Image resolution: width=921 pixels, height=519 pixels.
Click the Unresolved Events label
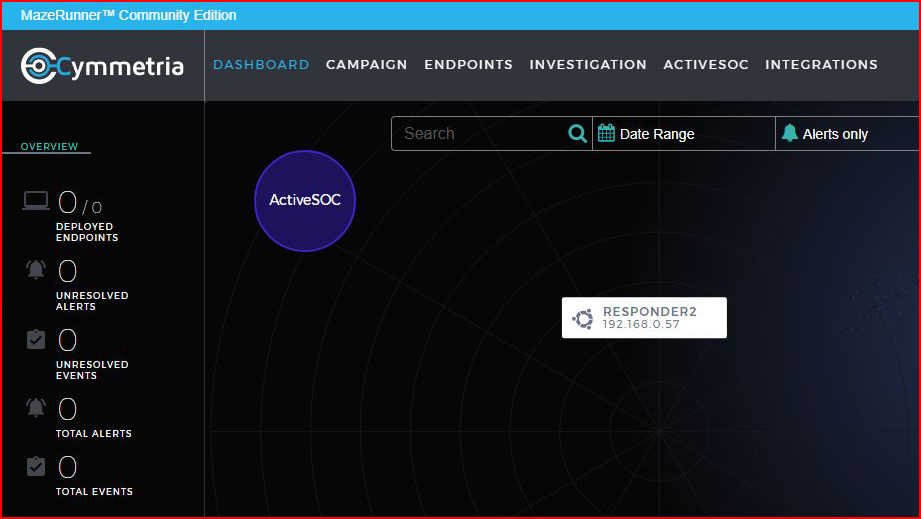tap(92, 370)
